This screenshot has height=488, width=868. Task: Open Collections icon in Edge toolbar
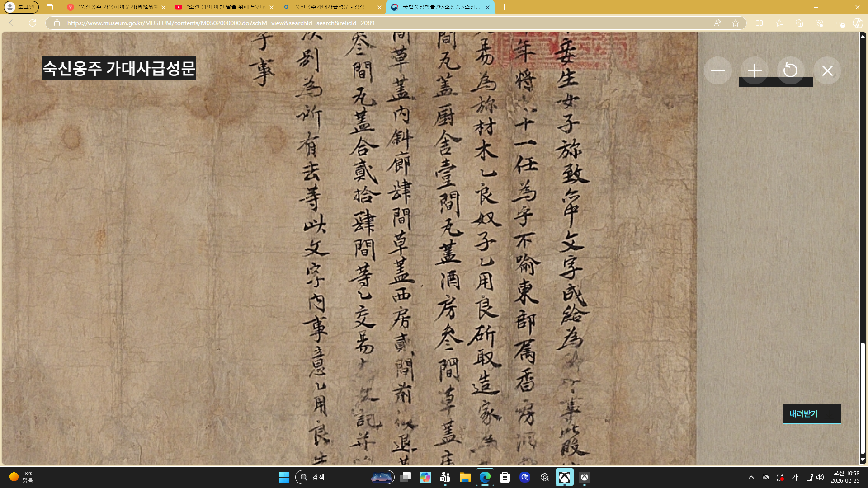[799, 23]
